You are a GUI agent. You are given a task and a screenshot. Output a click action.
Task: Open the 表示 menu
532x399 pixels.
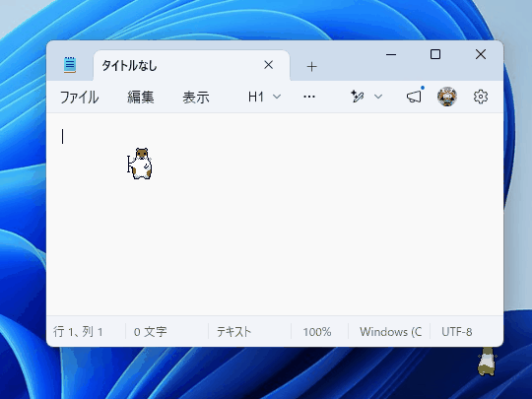[196, 97]
